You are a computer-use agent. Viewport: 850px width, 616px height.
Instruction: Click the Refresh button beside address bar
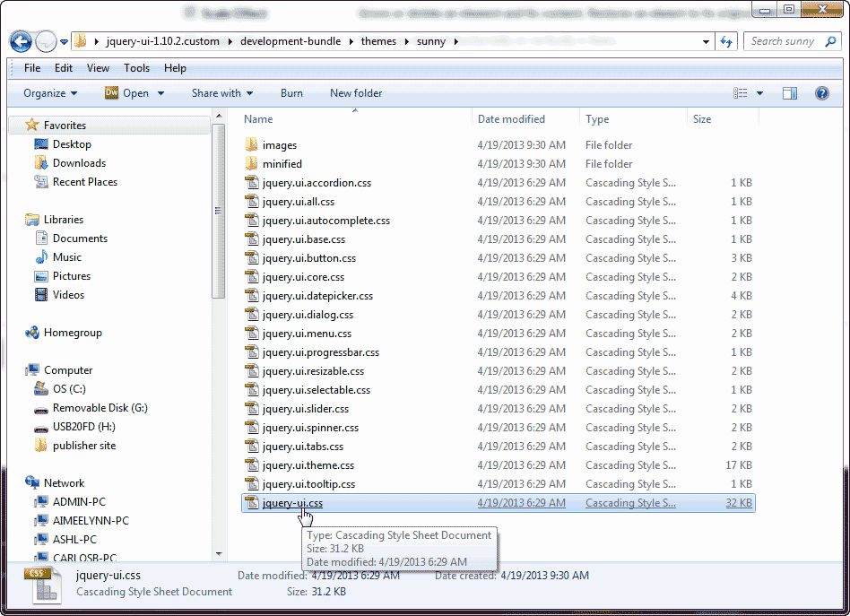(726, 41)
